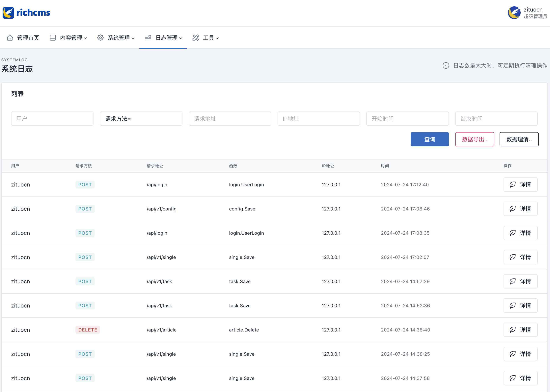
Task: Open the 请求方法= selector
Action: pyautogui.click(x=141, y=118)
